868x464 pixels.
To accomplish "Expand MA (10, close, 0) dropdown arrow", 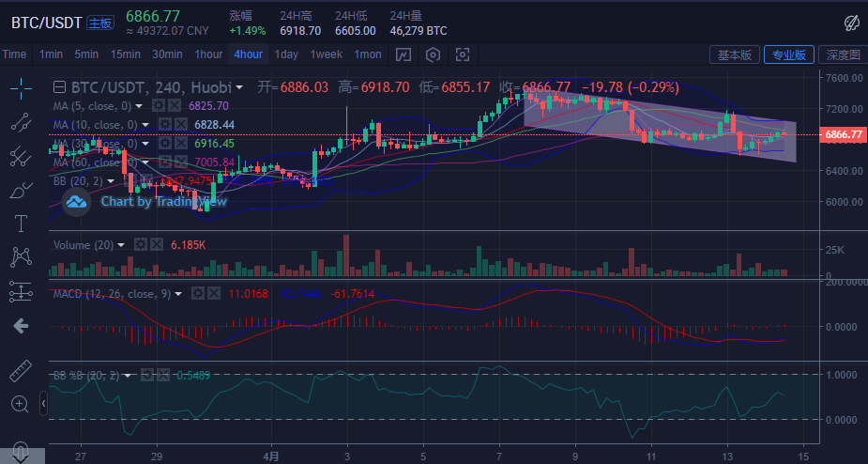I will click(145, 125).
